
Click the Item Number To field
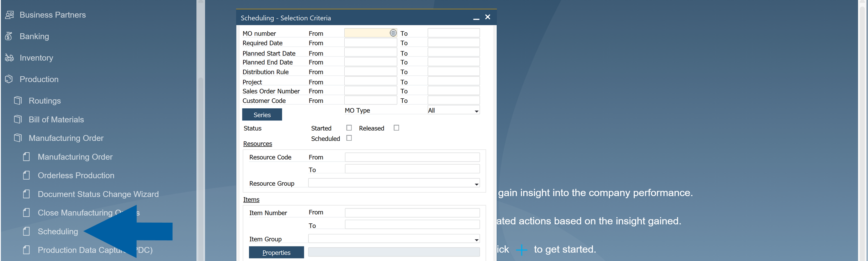(x=412, y=224)
